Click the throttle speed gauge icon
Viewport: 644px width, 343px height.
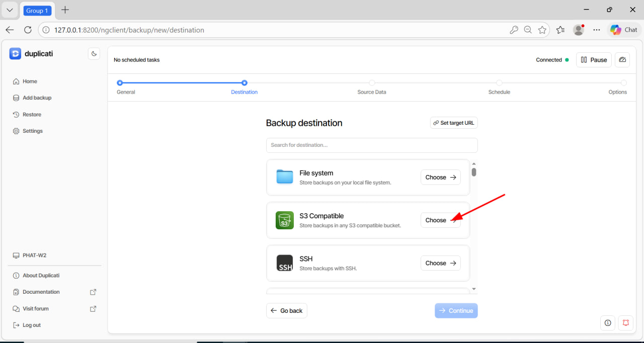coord(622,60)
